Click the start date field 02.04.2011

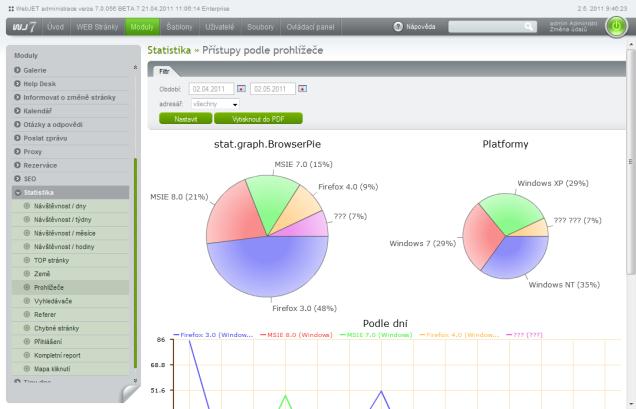coord(211,88)
